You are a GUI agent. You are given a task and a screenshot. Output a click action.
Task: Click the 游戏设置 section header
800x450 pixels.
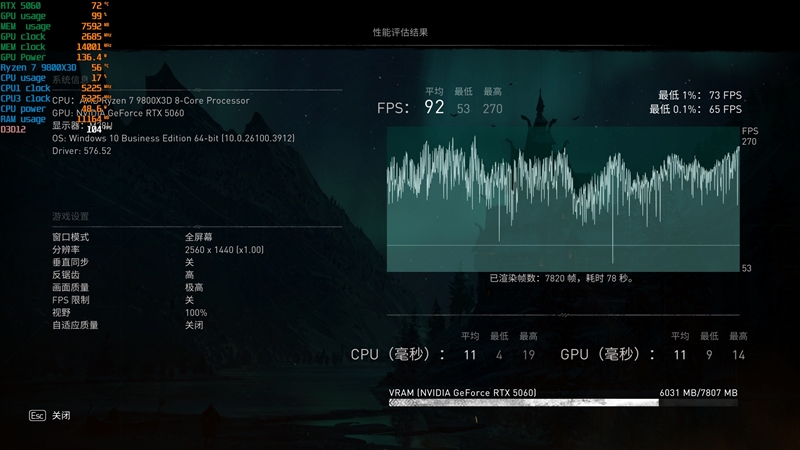pos(70,216)
